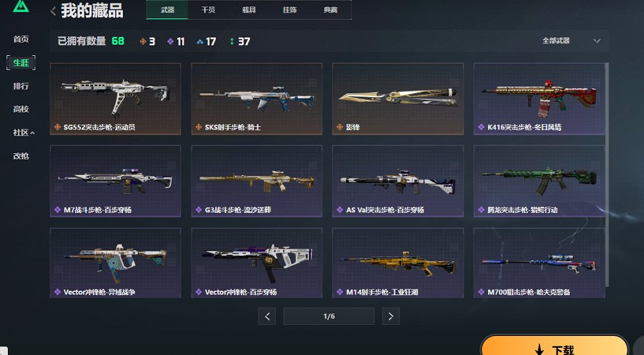644x355 pixels.
Task: Select the 影锋 knife thumbnail
Action: click(398, 99)
